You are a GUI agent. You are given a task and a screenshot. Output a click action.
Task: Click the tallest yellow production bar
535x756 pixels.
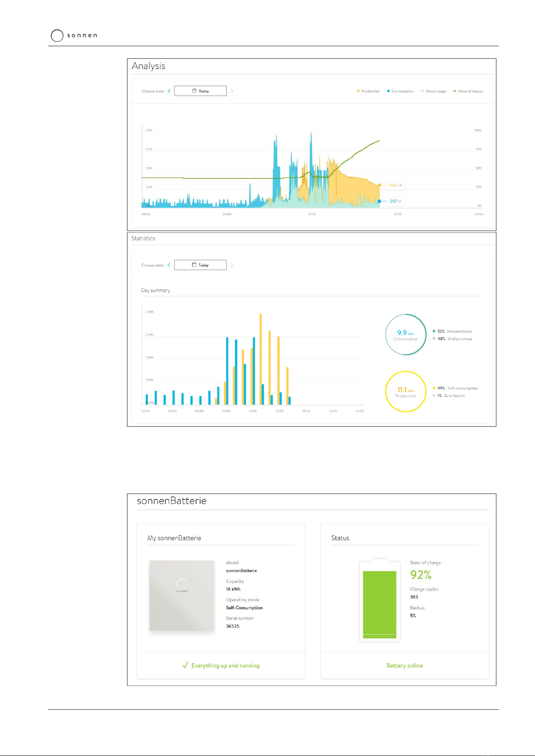tap(261, 359)
